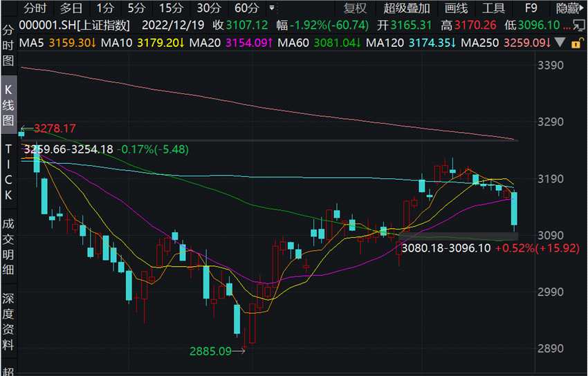
Task: Click the 超级叠加 overlay button
Action: pos(407,8)
